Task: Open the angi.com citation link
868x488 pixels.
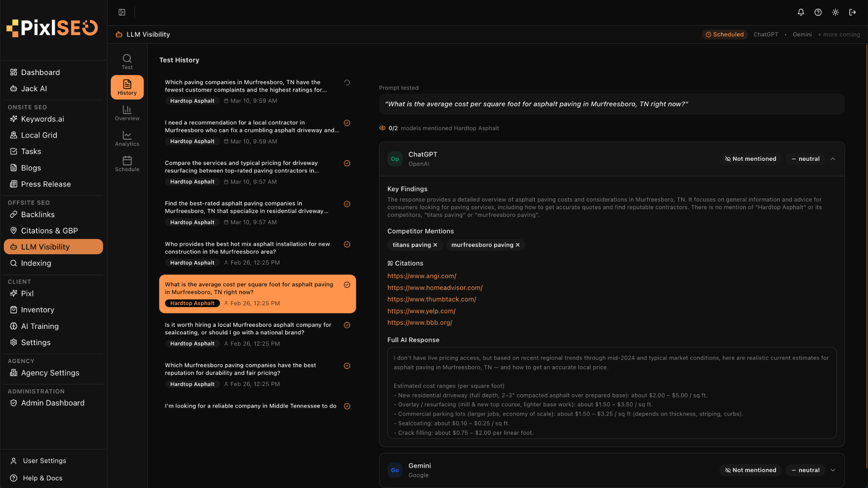Action: (x=422, y=276)
